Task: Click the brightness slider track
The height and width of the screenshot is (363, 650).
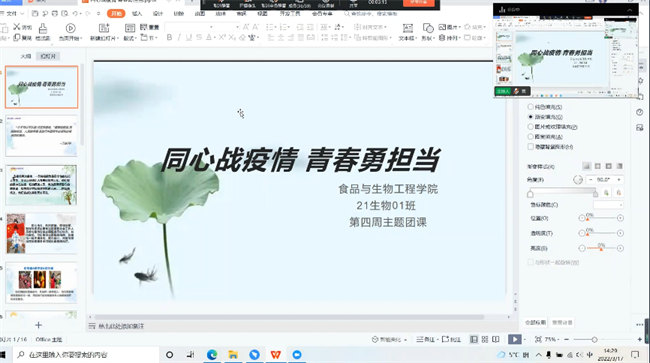Action: click(601, 248)
